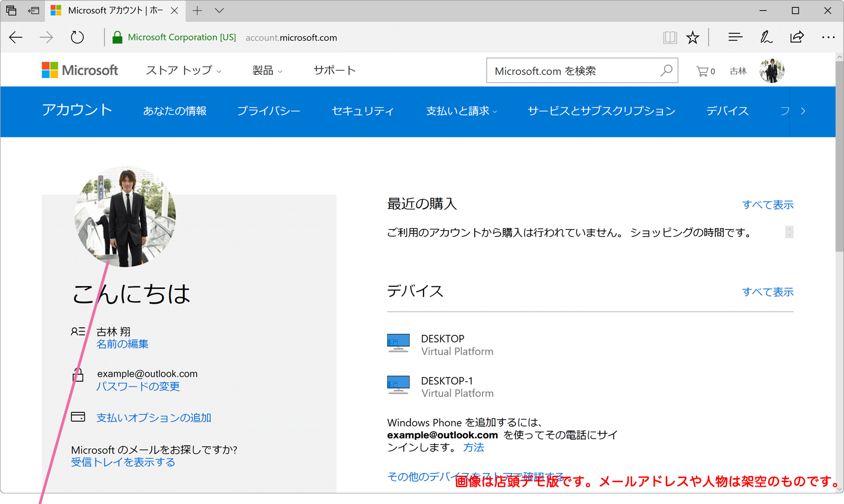Screen dimensions: 844x504
Task: Click the large profile photo
Action: coord(126,217)
